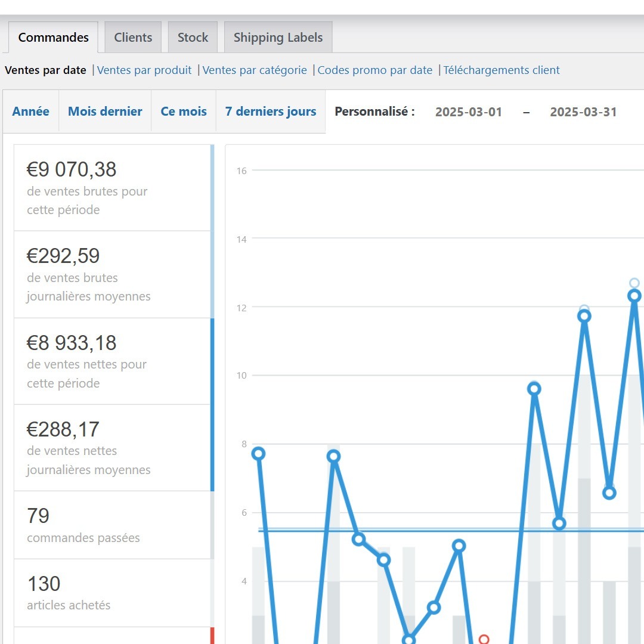Edit end date field 2025-03-31
The width and height of the screenshot is (644, 644).
coord(583,112)
